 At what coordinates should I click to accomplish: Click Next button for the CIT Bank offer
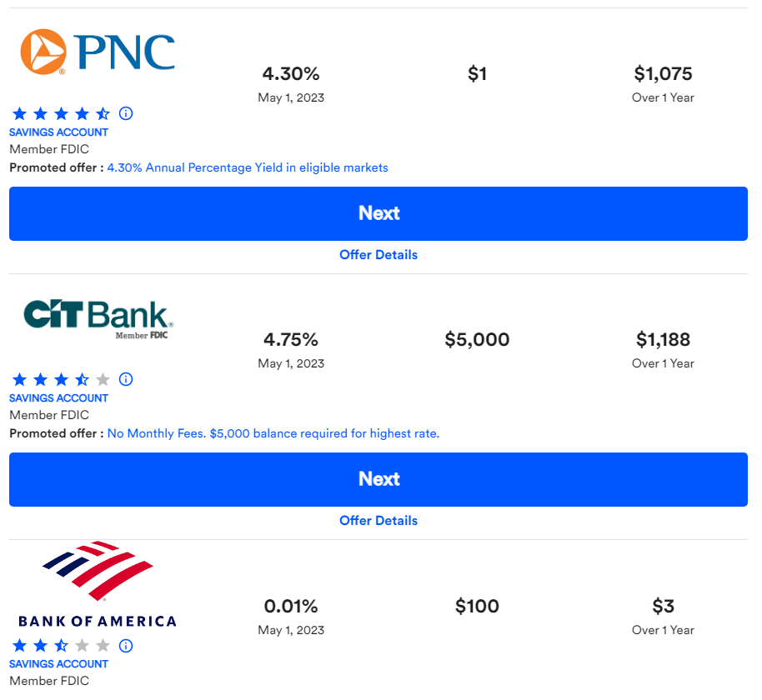(378, 479)
